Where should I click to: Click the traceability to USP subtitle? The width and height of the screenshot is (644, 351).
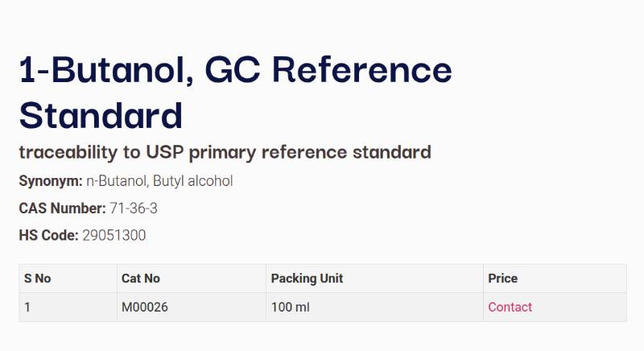(x=225, y=152)
